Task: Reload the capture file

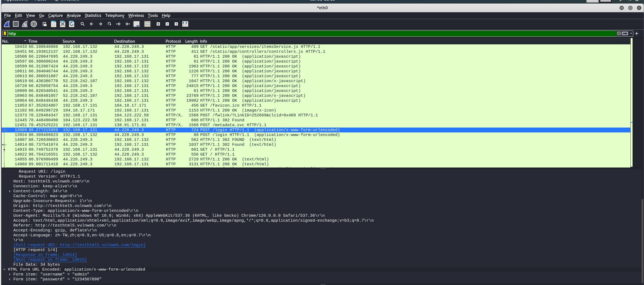Action: [x=72, y=24]
